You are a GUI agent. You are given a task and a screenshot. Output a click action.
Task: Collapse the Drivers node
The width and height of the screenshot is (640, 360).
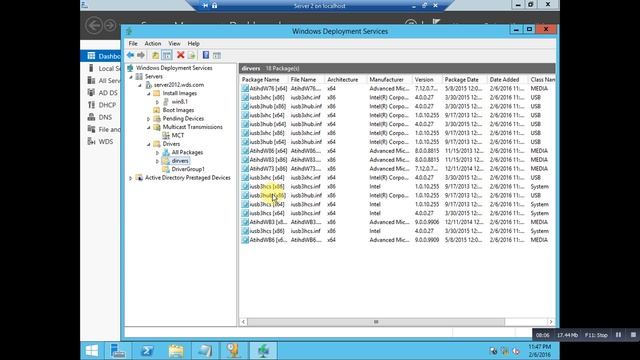(x=149, y=144)
